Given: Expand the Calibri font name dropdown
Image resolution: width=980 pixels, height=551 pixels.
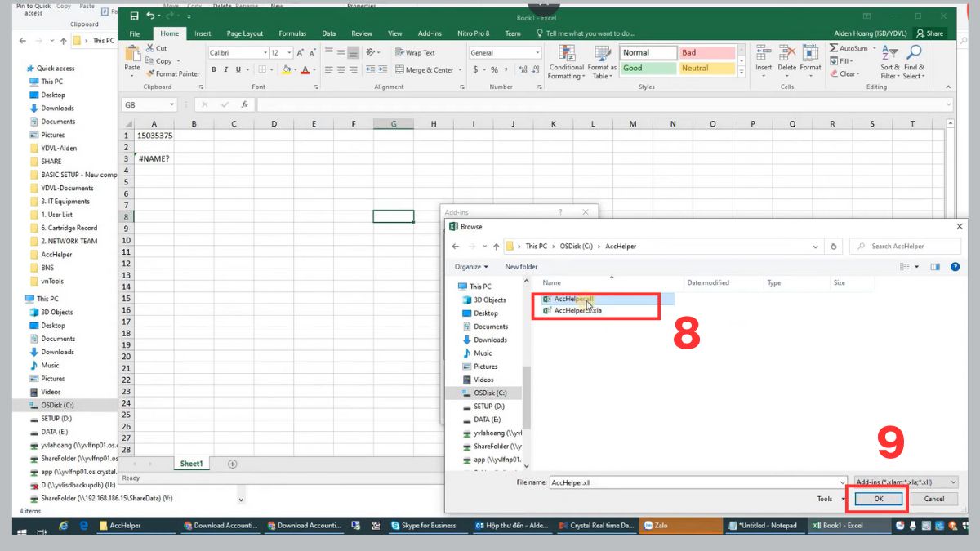Looking at the screenshot, I should [265, 53].
